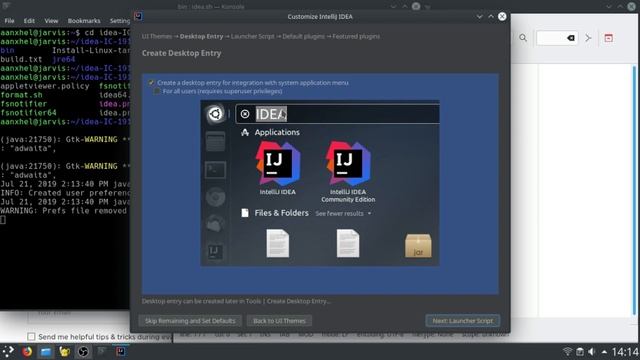Launch Firefox from the taskbar
Image resolution: width=640 pixels, height=360 pixels.
(27, 351)
